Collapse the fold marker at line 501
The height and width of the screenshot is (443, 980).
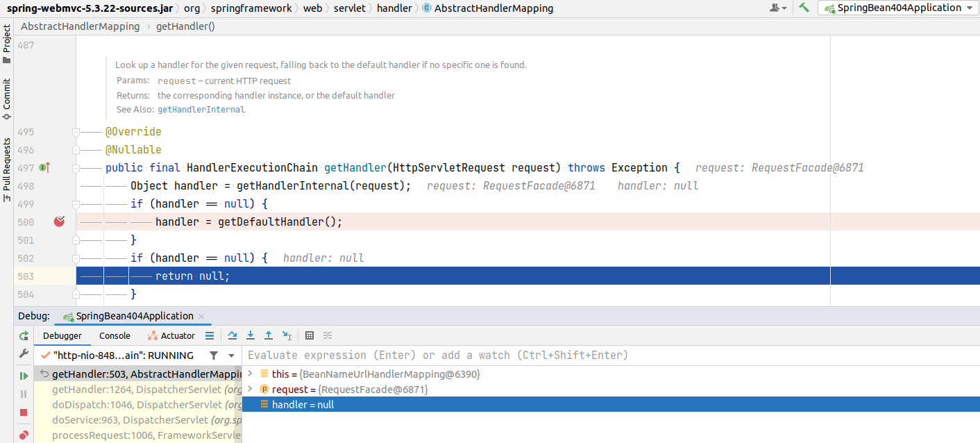76,240
